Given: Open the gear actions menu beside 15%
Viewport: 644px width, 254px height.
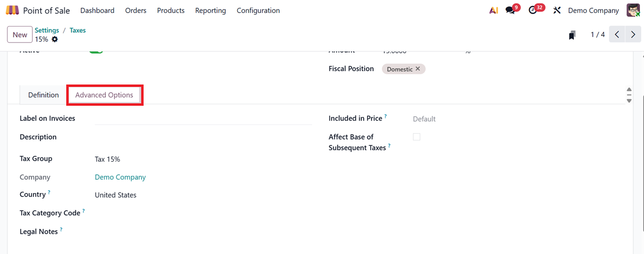Looking at the screenshot, I should point(55,39).
